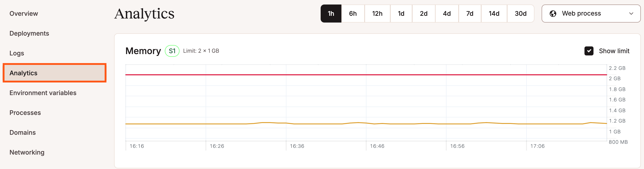Viewport: 644px width, 169px height.
Task: Select the 30d analytics view
Action: (520, 14)
